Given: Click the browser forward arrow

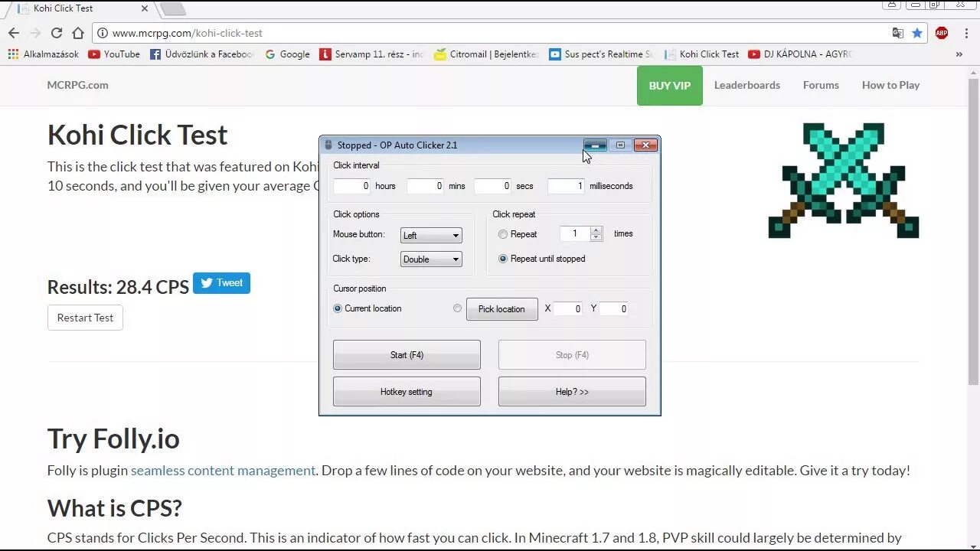Looking at the screenshot, I should (35, 33).
